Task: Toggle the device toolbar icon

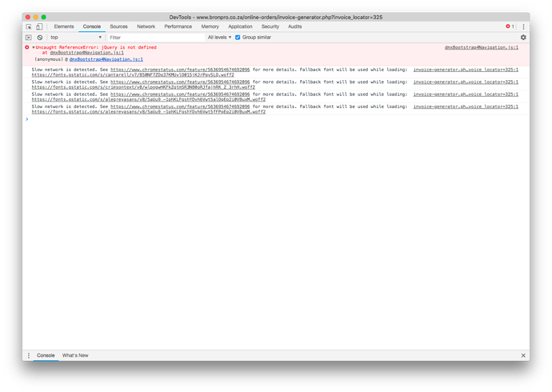Action: (39, 26)
